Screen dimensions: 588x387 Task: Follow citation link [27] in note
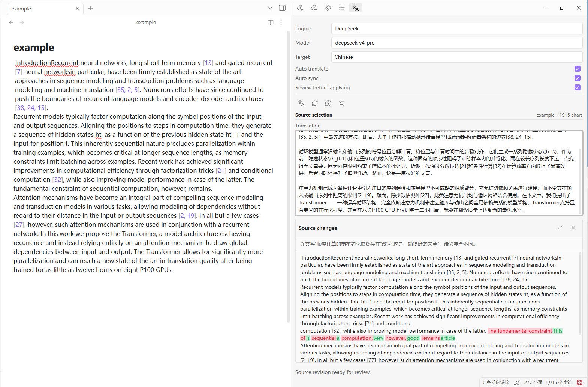pos(19,225)
